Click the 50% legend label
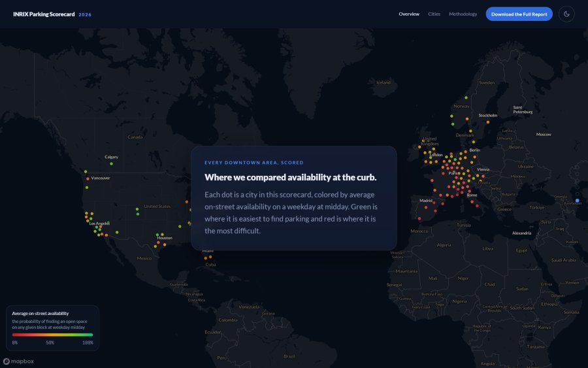588x368 pixels. pyautogui.click(x=50, y=343)
